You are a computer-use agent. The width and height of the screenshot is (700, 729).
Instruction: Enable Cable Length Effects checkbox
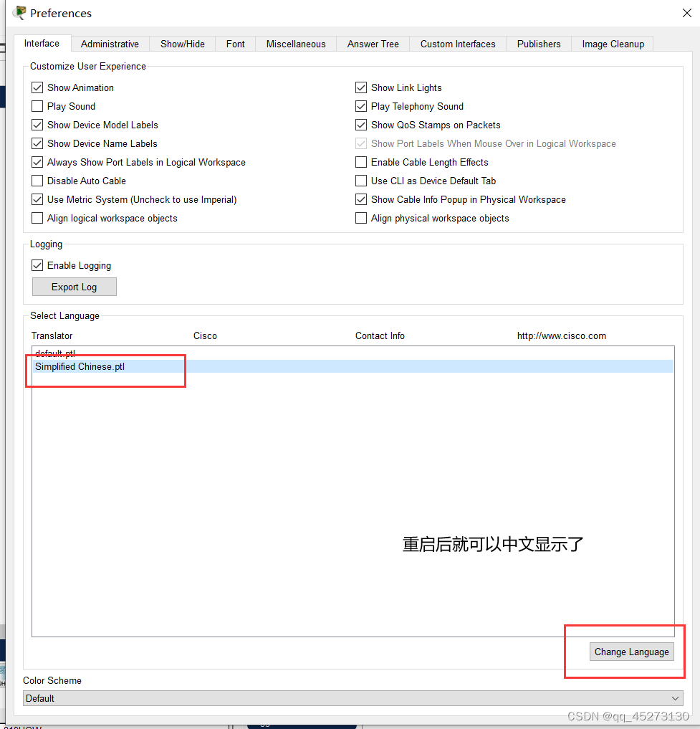click(360, 162)
